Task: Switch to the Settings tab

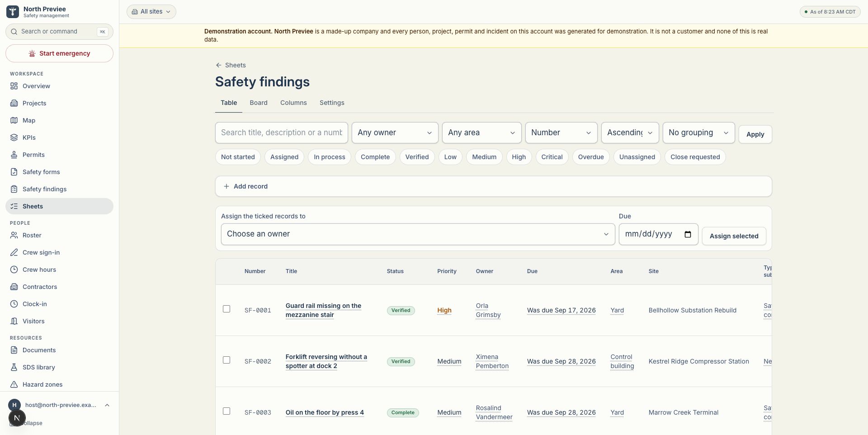Action: point(332,103)
